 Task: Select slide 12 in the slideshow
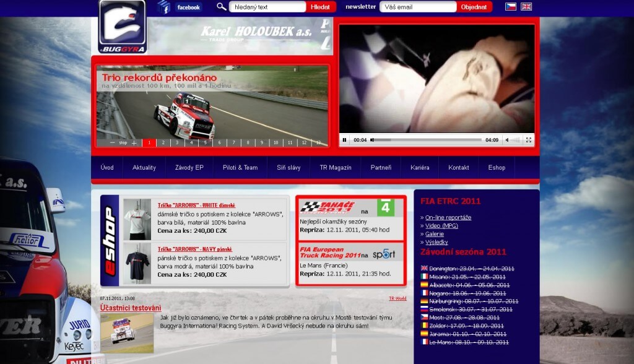click(304, 143)
